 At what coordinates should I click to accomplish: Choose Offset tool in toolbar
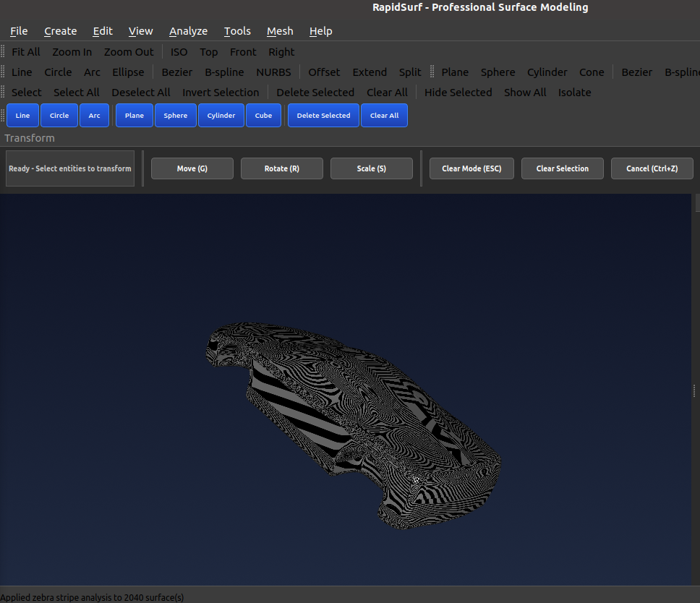point(324,72)
